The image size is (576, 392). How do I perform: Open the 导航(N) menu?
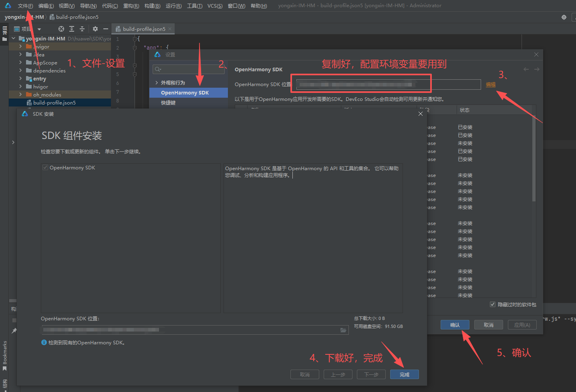pos(88,6)
